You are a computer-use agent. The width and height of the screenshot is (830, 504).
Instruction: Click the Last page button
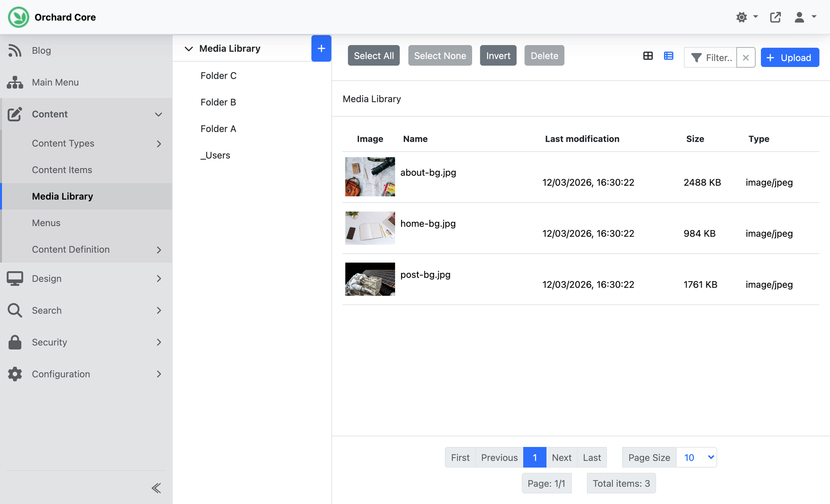[592, 457]
